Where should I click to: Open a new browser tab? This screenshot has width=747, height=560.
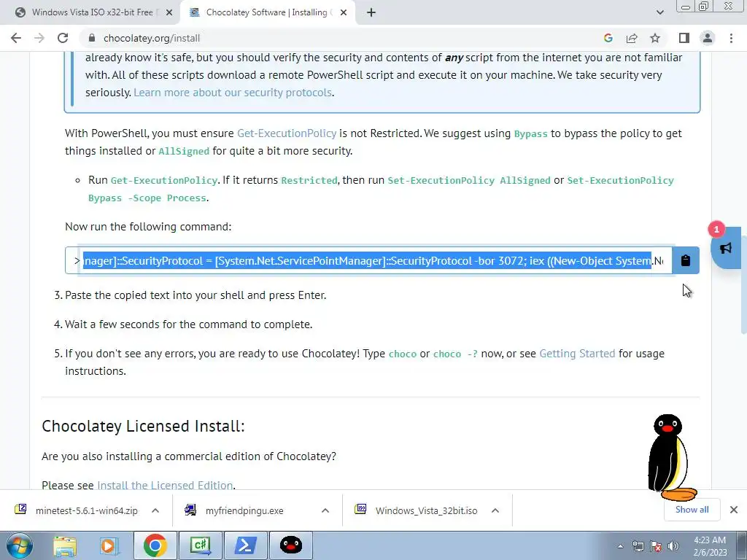[371, 12]
